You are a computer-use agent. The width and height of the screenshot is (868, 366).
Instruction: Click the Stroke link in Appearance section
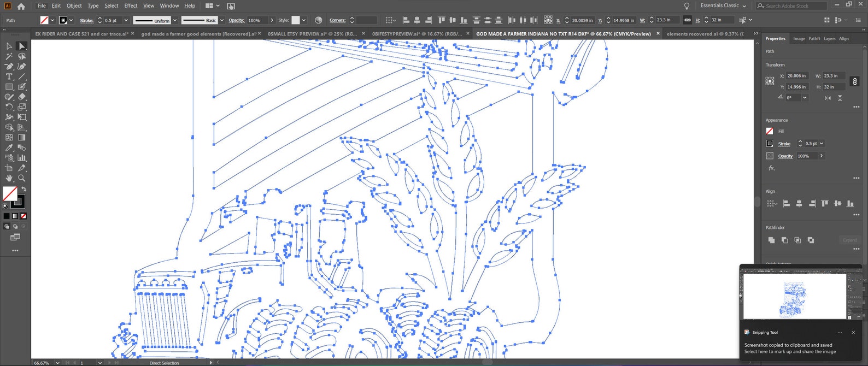click(x=784, y=144)
